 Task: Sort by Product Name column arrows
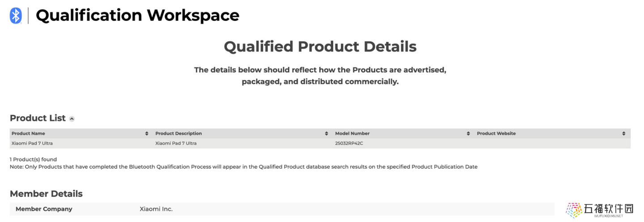tap(147, 134)
